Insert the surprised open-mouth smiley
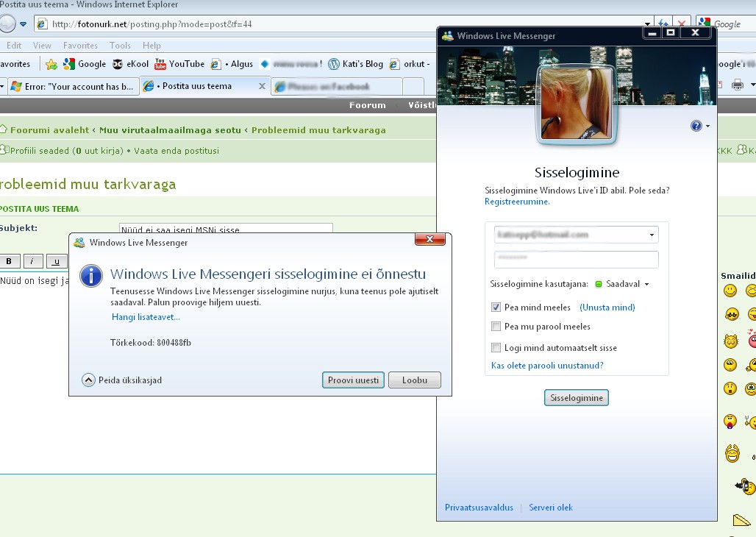 point(730,388)
